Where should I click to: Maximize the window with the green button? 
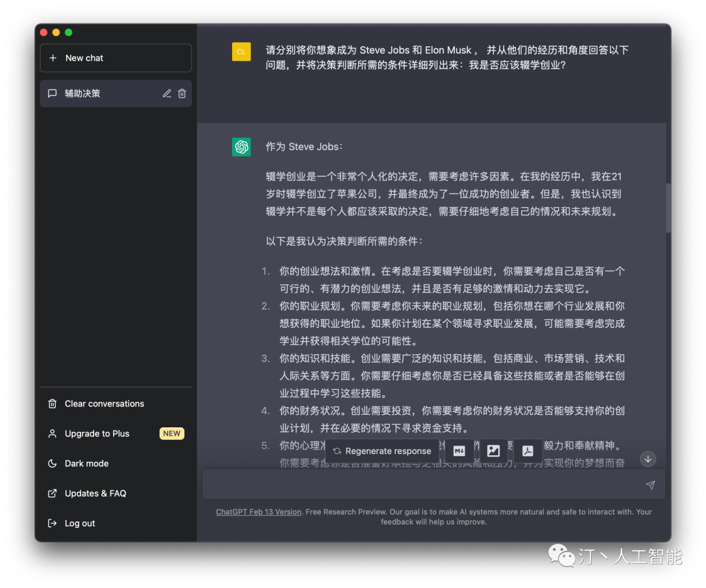69,33
